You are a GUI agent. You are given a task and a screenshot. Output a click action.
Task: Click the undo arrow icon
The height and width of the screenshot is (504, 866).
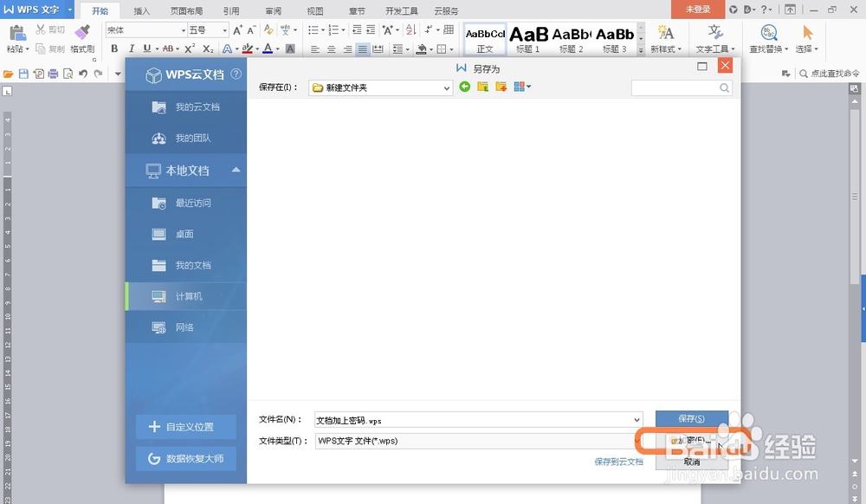[83, 74]
